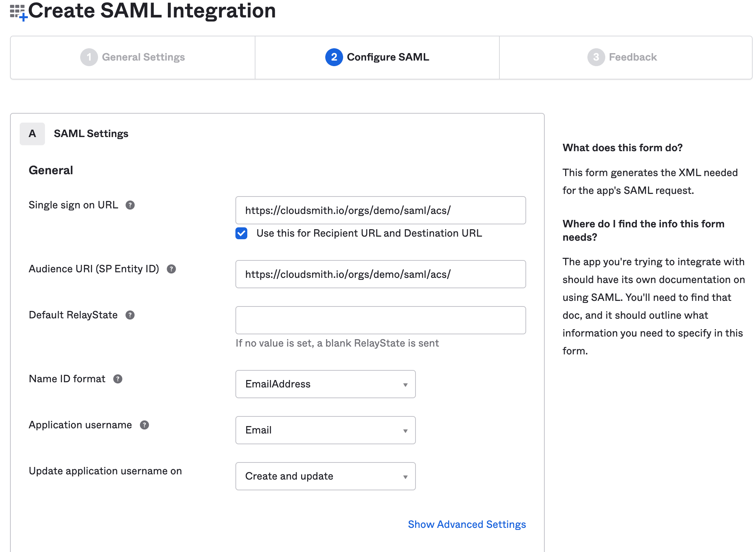Image resolution: width=756 pixels, height=552 pixels.
Task: Click help icon next to Application username
Action: 144,425
